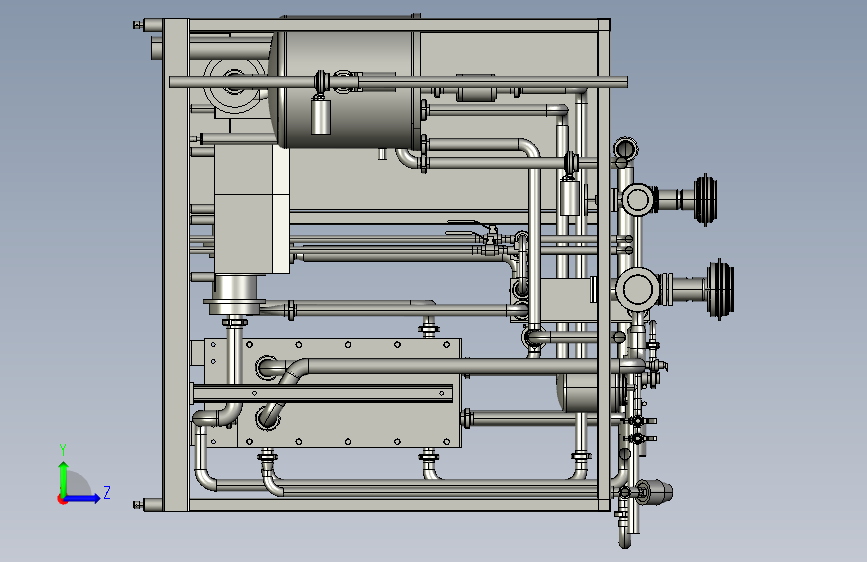Screen dimensions: 867x562
Task: Click the red X axis origin dot of the triad
Action: coord(62,500)
